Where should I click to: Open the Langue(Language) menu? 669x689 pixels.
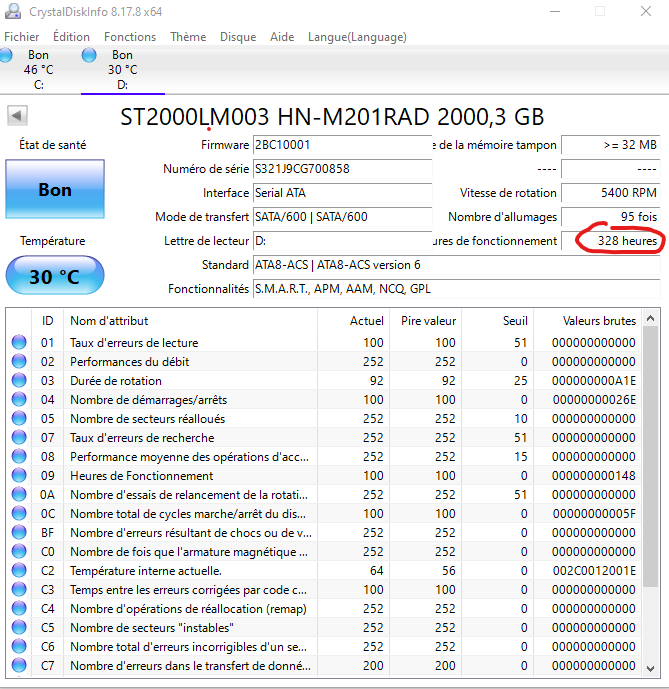pyautogui.click(x=357, y=37)
